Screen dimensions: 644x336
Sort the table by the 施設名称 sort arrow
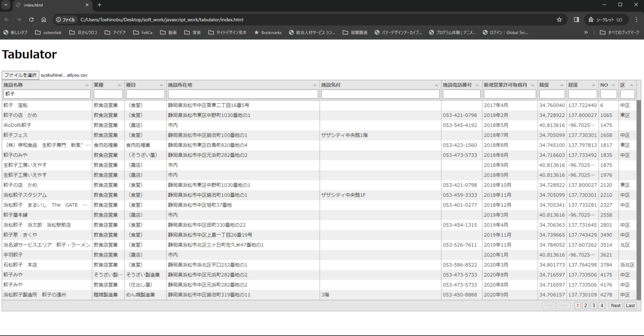click(x=87, y=84)
